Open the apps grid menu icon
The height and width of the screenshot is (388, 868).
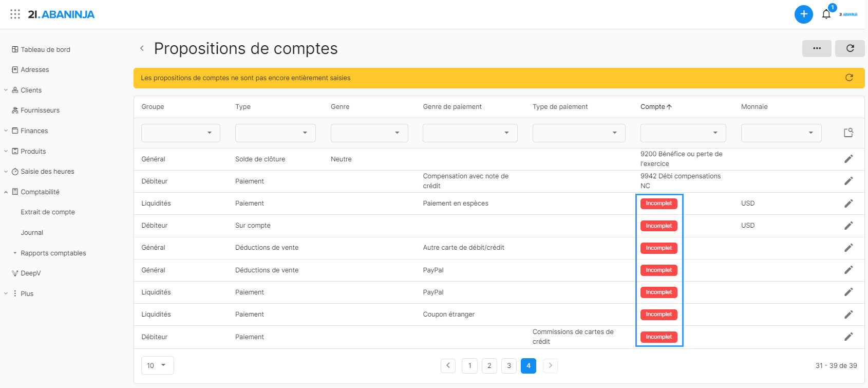[x=15, y=14]
